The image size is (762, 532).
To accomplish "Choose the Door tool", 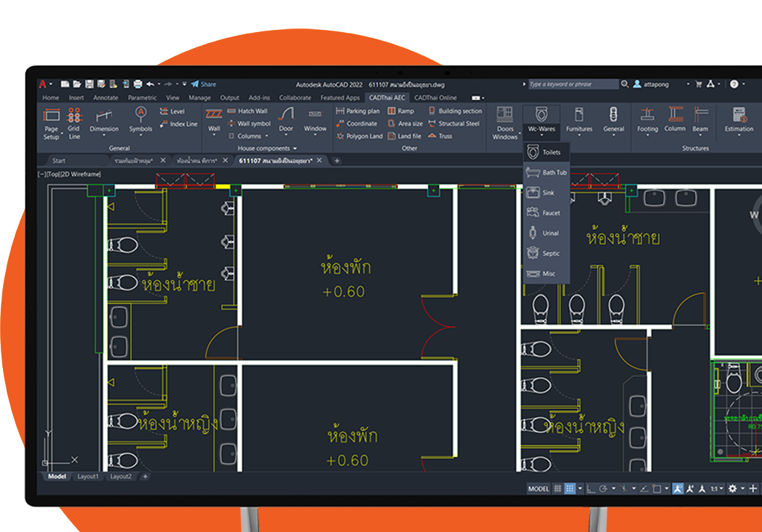I will pos(286,120).
